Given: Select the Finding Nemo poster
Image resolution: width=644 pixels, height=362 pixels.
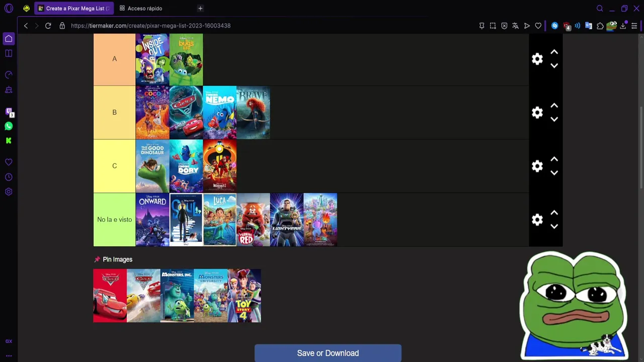Looking at the screenshot, I should (219, 113).
